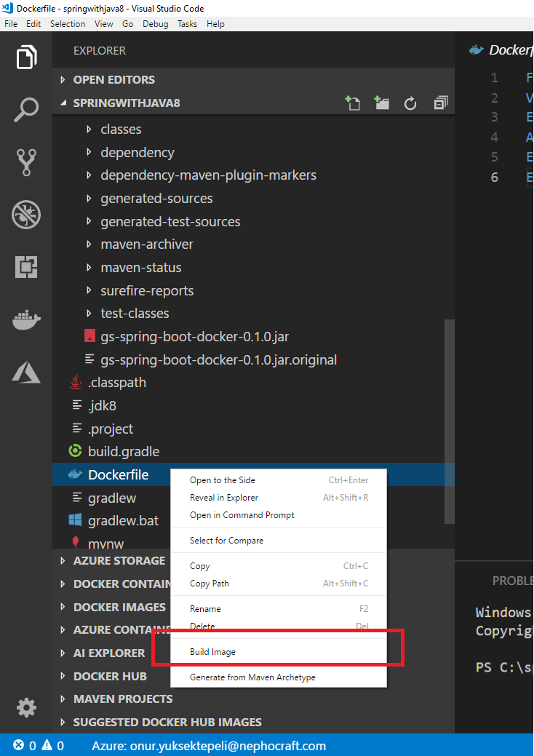Image resolution: width=534 pixels, height=756 pixels.
Task: Select the .project file
Action: [253, 428]
